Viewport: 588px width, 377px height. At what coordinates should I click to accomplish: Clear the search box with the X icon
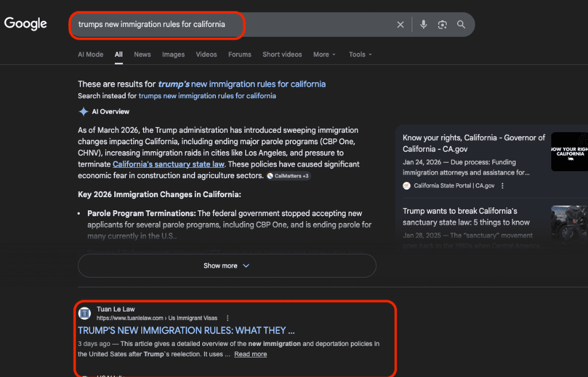(400, 24)
